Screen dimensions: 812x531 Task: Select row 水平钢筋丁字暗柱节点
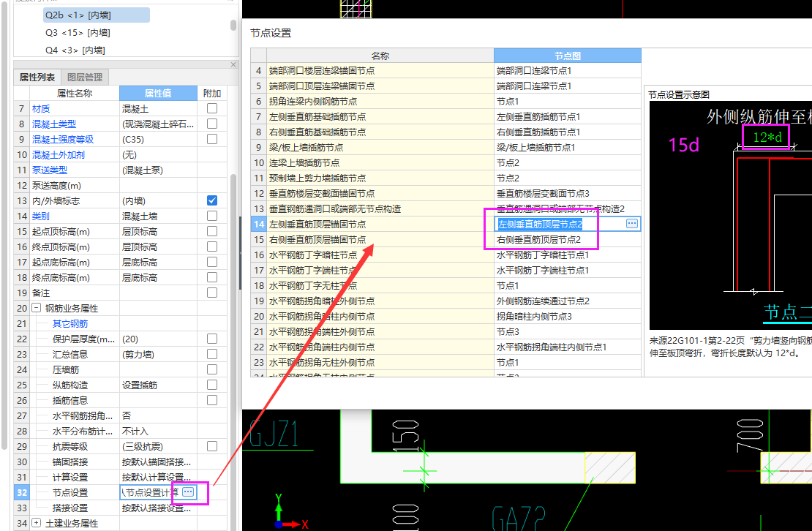380,255
